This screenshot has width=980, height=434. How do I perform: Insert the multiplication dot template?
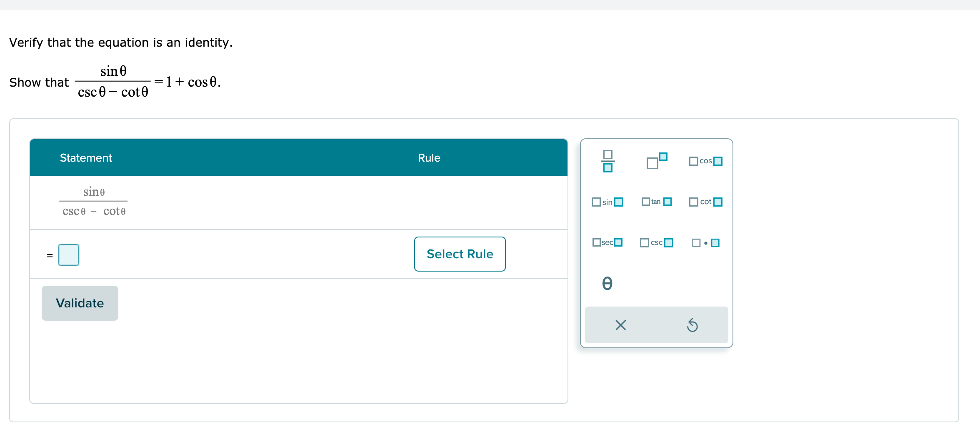[x=705, y=242]
